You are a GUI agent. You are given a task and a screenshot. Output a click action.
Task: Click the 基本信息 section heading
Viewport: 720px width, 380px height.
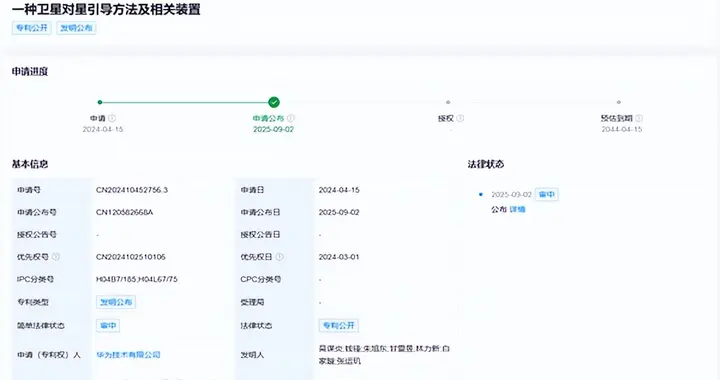[30, 164]
